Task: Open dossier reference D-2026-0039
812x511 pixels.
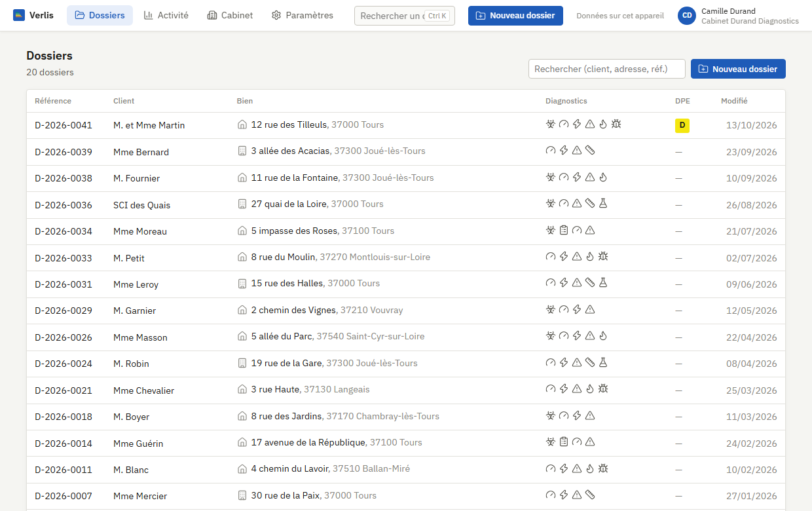Action: [64, 152]
